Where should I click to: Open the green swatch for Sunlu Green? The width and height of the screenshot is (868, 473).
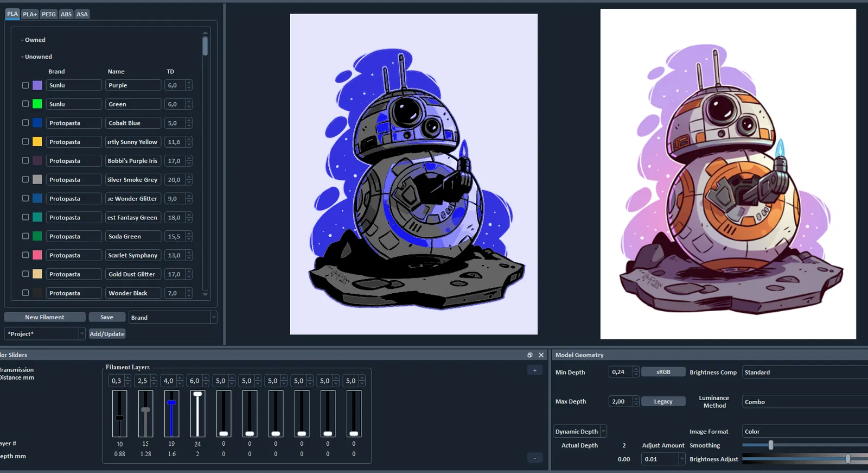coord(37,104)
